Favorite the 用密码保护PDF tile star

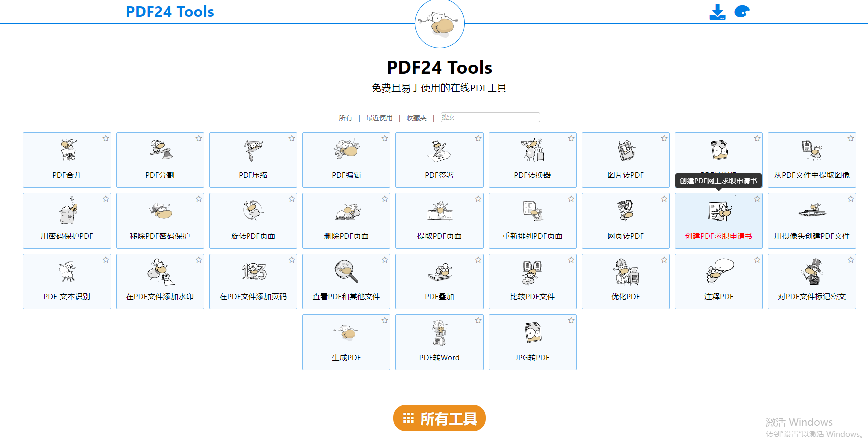pyautogui.click(x=106, y=199)
